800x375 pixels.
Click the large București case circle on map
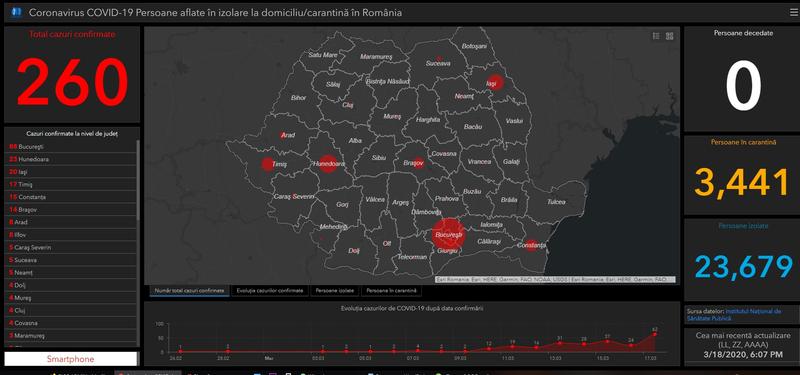pyautogui.click(x=449, y=235)
